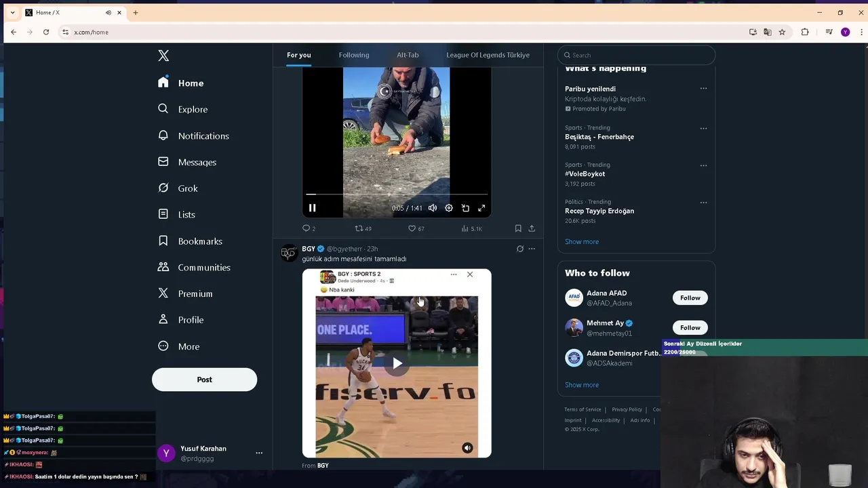Viewport: 868px width, 488px height.
Task: Open video settings gear
Action: tap(449, 208)
